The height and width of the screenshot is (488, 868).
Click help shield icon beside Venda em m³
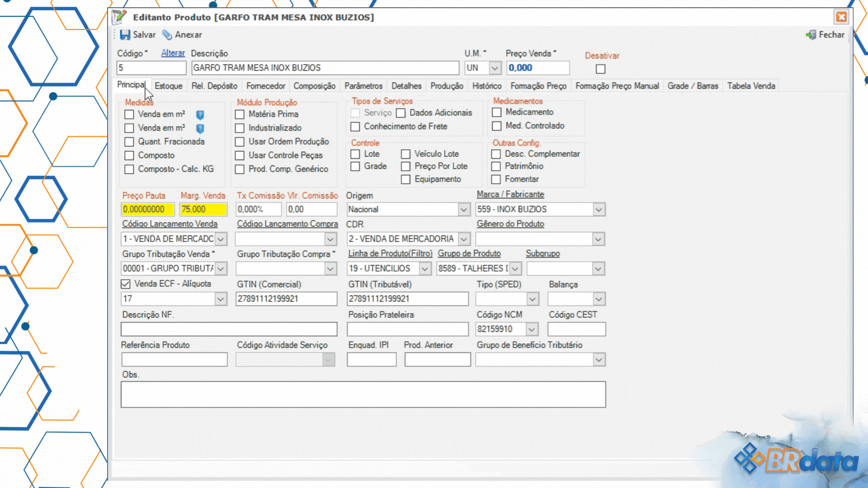pyautogui.click(x=200, y=128)
